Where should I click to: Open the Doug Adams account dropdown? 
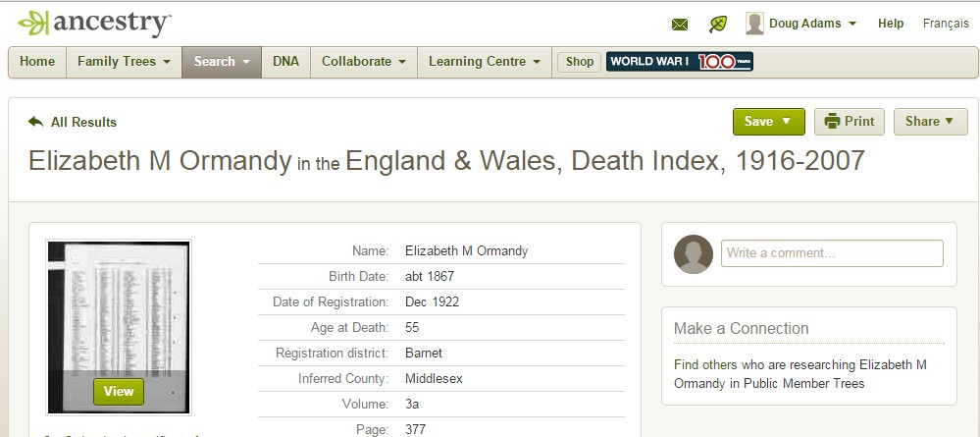click(x=812, y=24)
